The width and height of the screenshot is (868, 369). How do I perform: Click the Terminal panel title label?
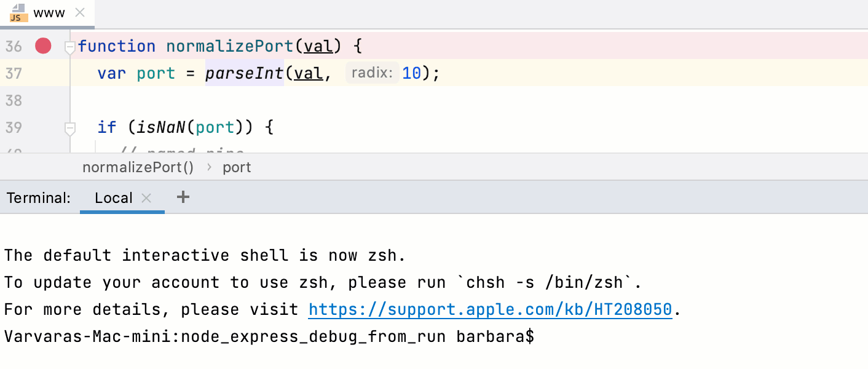tap(38, 198)
